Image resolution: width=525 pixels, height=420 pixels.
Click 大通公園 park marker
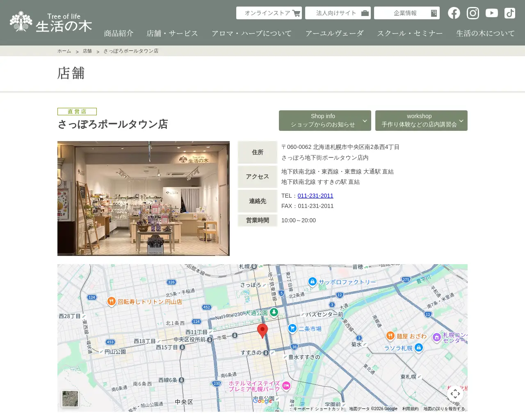coord(274,313)
